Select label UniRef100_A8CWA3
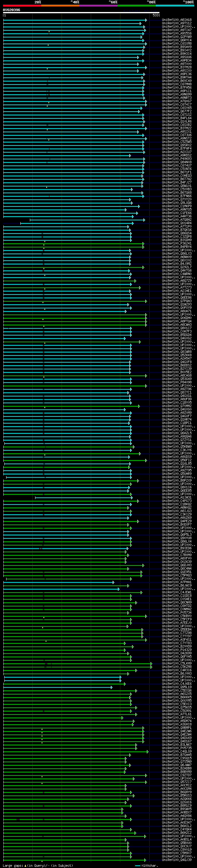This screenshot has width=197, height=868. [x=177, y=325]
